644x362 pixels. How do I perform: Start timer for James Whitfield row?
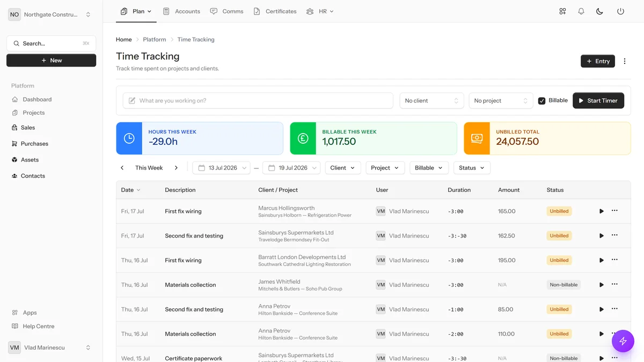coord(602,285)
